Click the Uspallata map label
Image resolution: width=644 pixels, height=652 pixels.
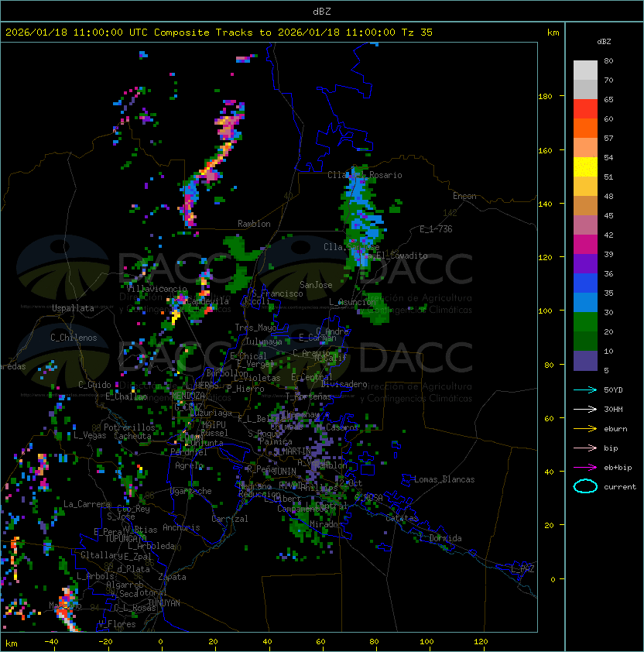point(73,308)
